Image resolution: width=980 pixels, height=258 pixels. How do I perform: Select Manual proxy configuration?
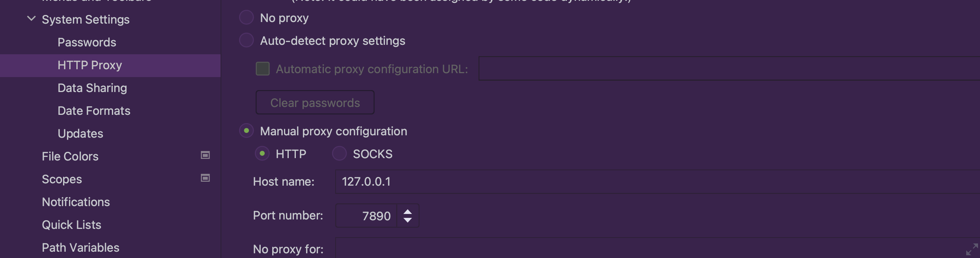coord(247,131)
